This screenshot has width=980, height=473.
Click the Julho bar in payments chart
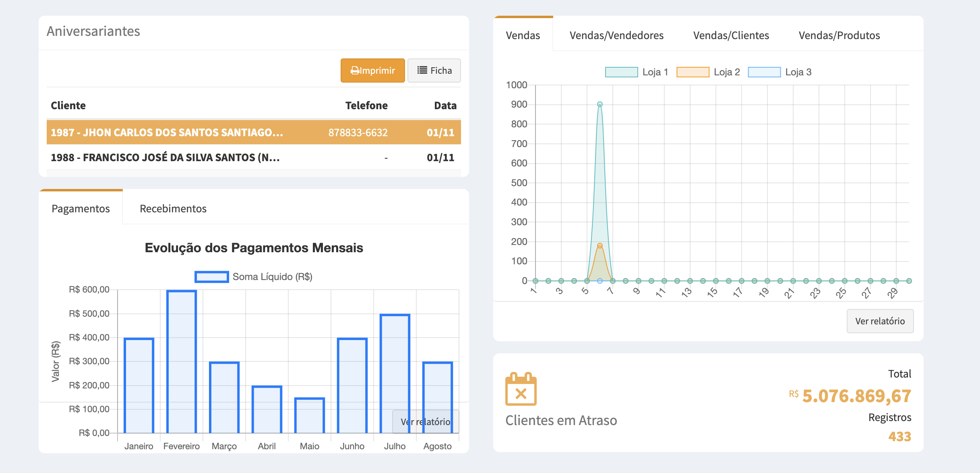pos(395,373)
